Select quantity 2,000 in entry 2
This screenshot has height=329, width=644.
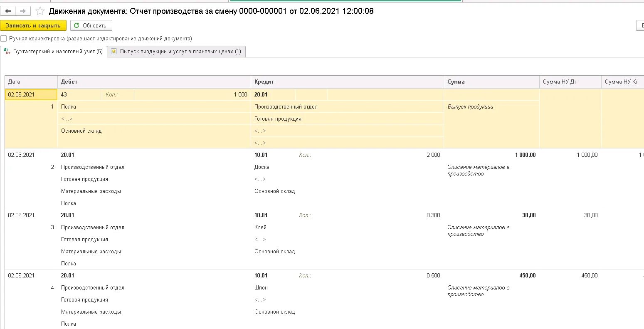click(433, 155)
